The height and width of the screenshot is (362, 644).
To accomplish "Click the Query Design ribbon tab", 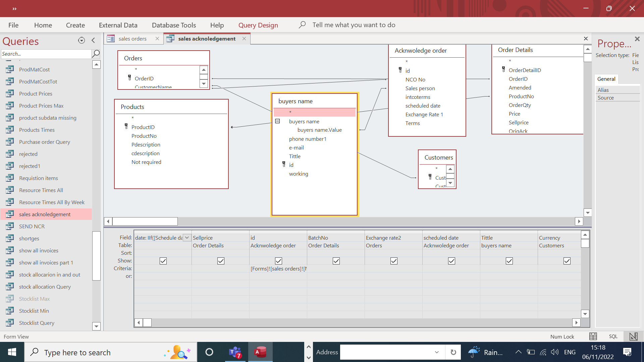I will [258, 25].
